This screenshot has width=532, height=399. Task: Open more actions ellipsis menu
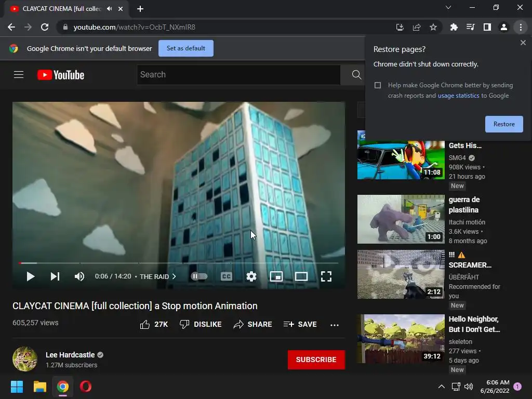335,325
